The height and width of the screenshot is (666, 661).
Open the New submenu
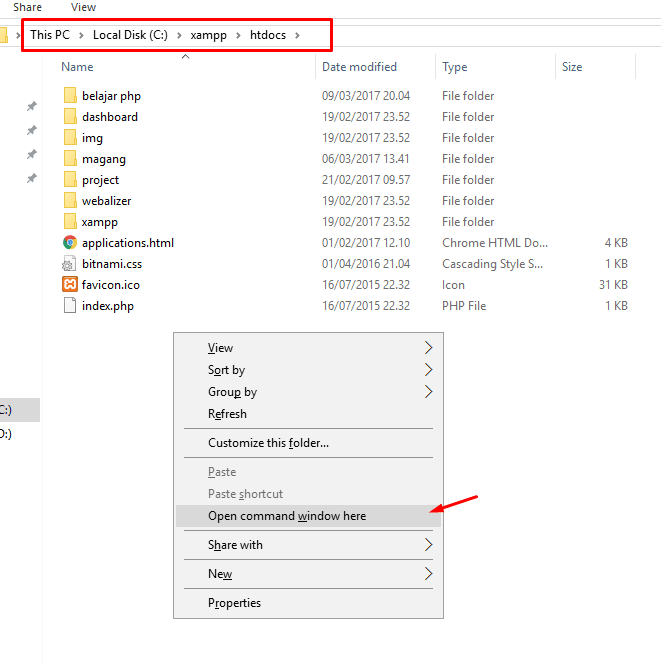point(308,574)
